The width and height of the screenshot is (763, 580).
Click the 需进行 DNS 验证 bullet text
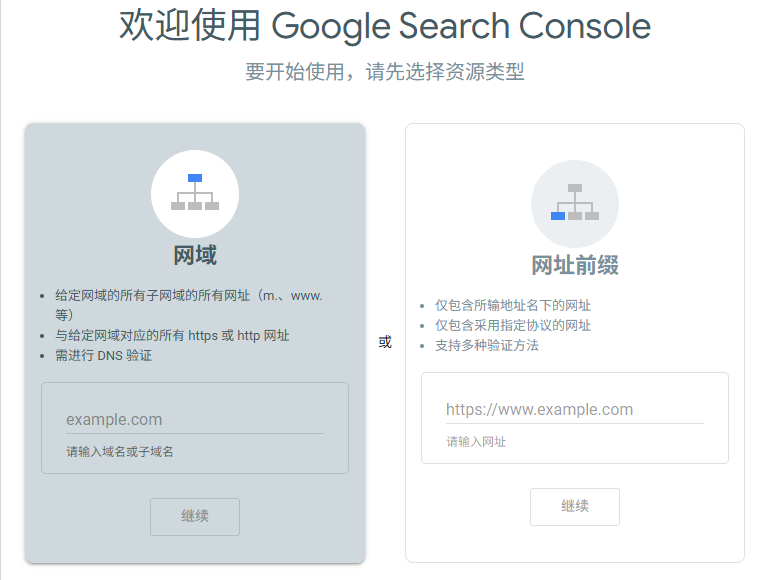click(104, 356)
